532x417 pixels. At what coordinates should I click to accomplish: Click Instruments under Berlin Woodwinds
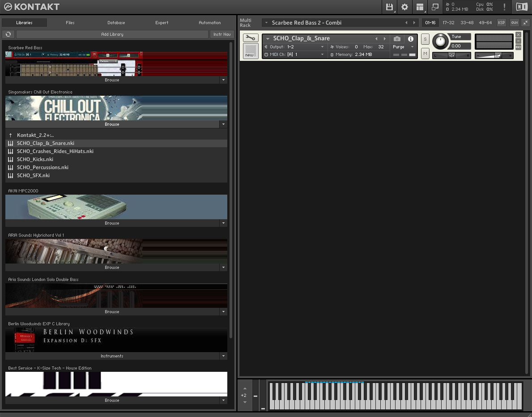point(112,356)
